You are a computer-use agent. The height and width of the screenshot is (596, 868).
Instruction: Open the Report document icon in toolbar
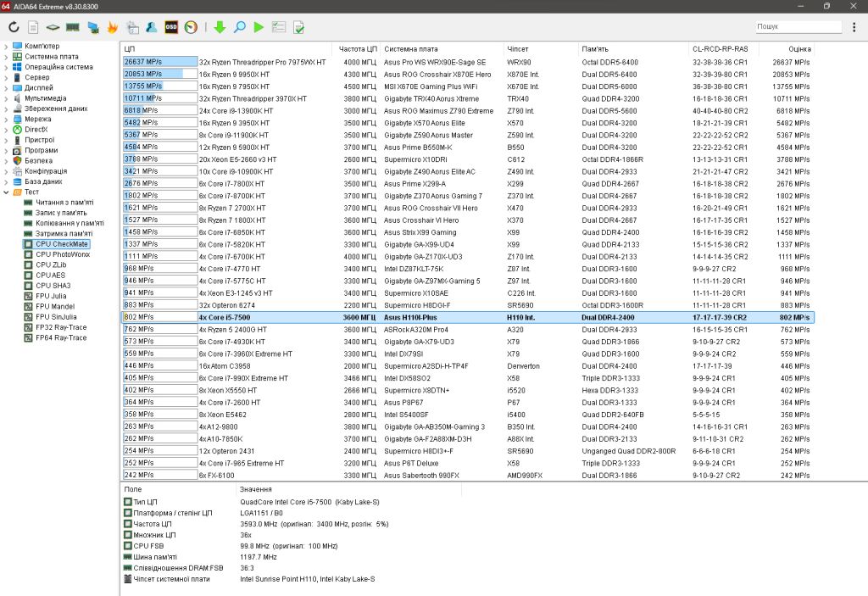tap(33, 27)
